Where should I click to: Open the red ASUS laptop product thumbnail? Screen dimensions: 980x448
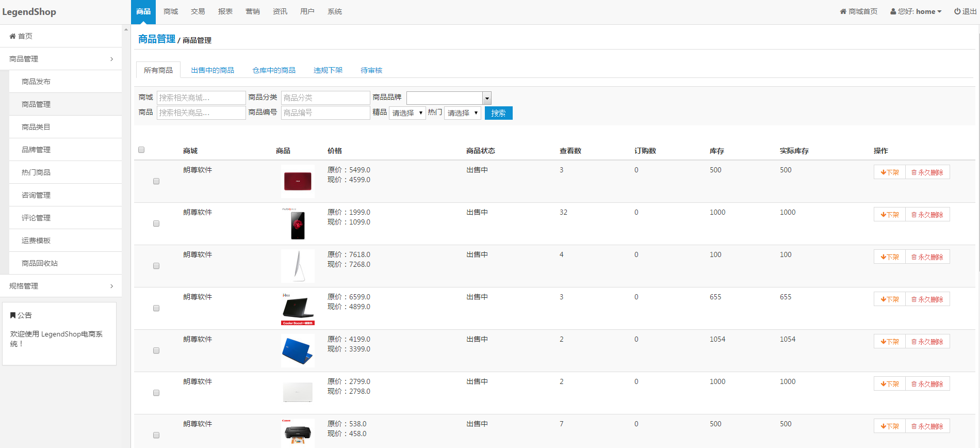(298, 181)
